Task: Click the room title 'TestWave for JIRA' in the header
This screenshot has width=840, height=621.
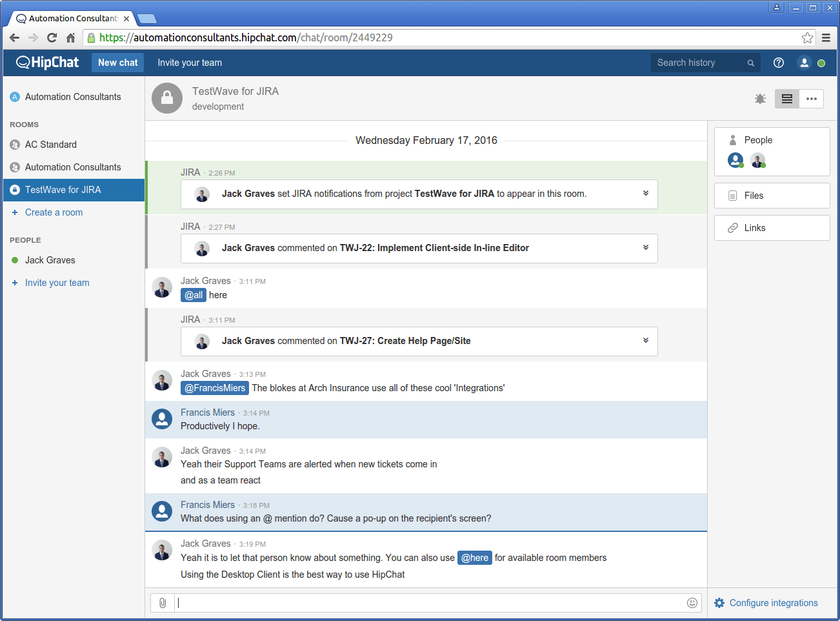Action: pyautogui.click(x=235, y=91)
